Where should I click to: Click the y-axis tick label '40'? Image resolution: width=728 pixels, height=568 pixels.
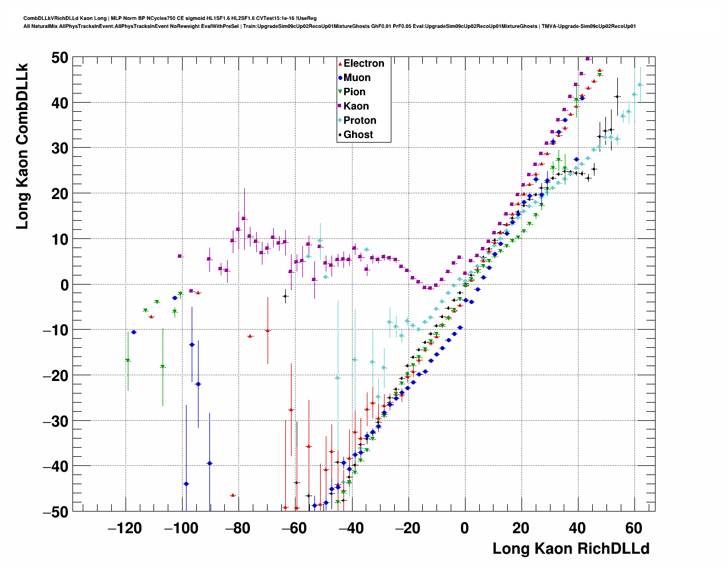[x=59, y=103]
